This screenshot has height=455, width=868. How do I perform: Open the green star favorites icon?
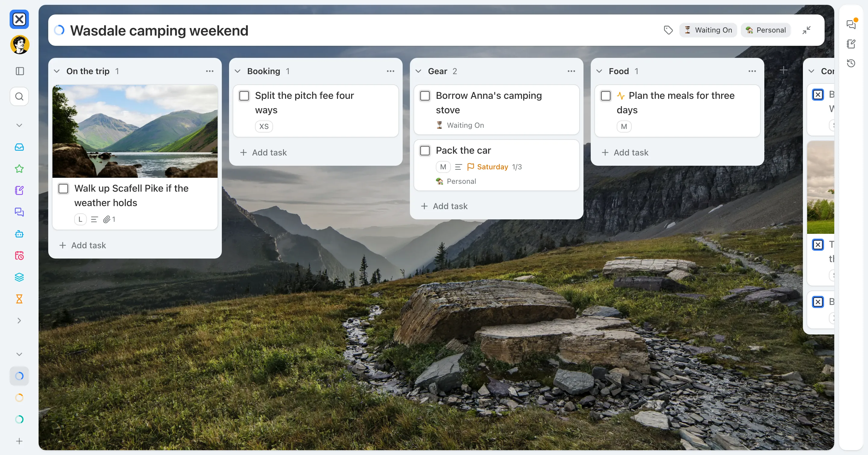pos(19,168)
